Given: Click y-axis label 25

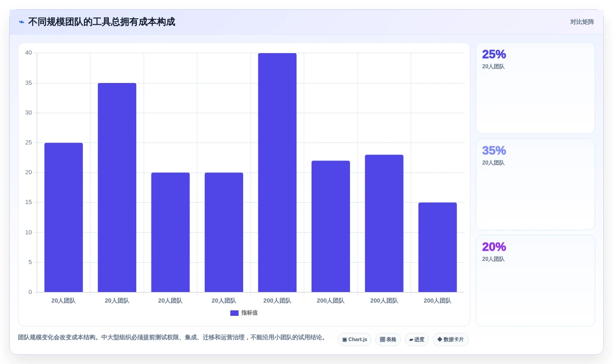Looking at the screenshot, I should (x=28, y=143).
